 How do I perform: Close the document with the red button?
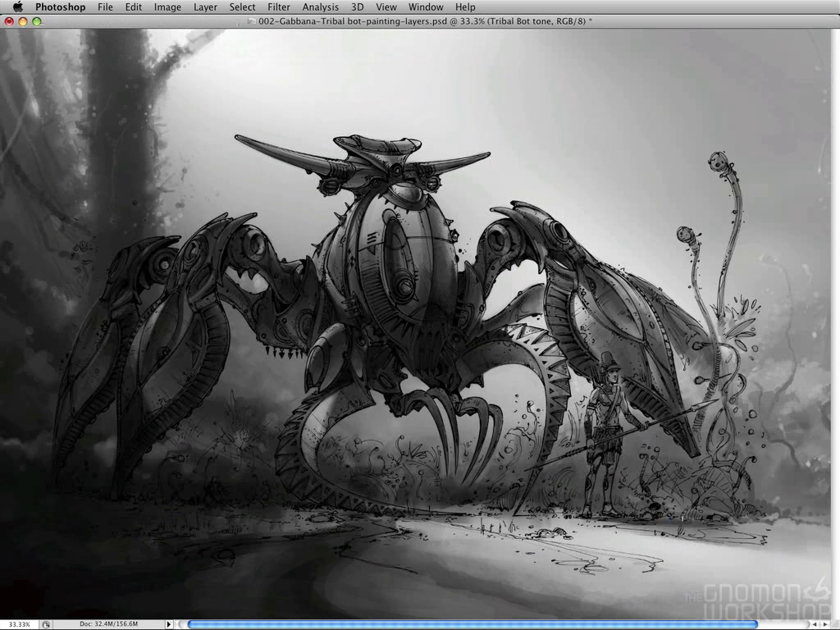[9, 21]
